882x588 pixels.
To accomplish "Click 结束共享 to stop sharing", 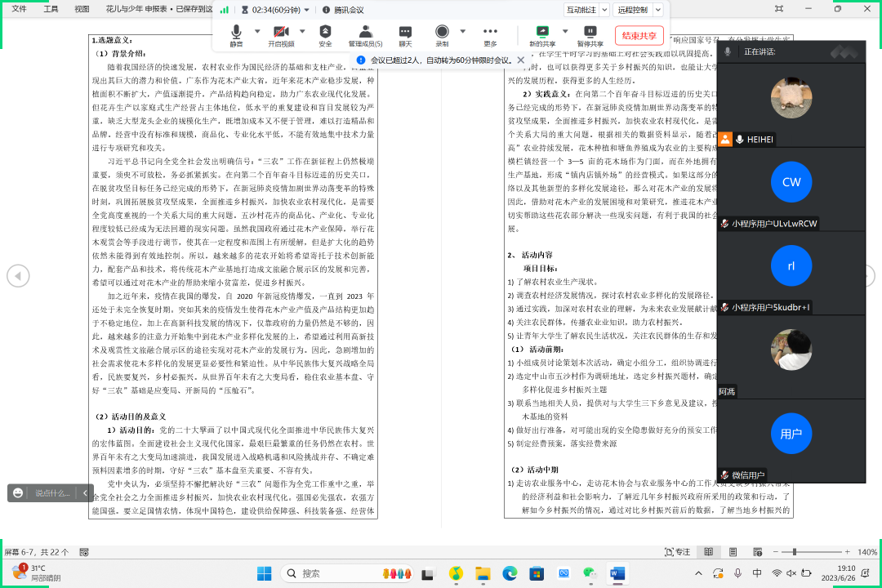I will (x=639, y=35).
